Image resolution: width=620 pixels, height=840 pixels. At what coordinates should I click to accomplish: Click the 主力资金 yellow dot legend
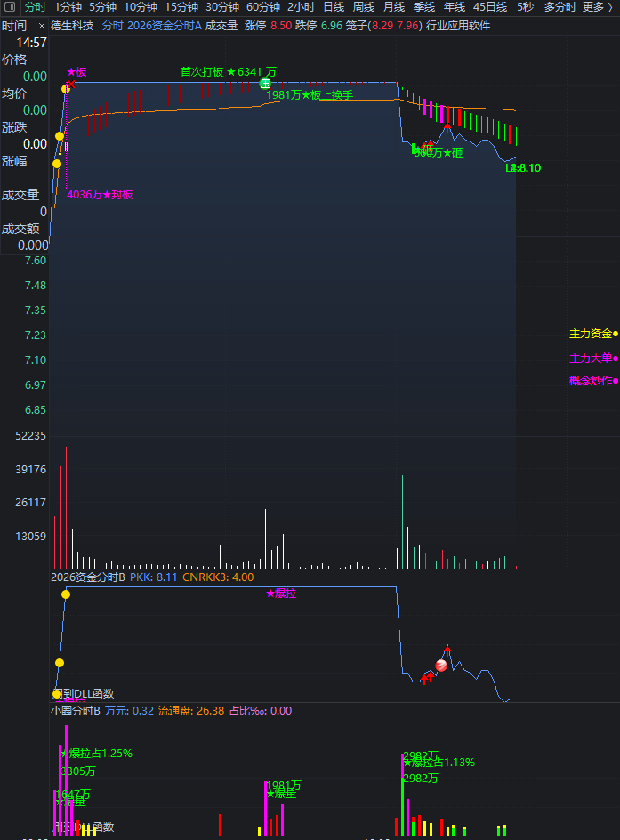tap(593, 334)
